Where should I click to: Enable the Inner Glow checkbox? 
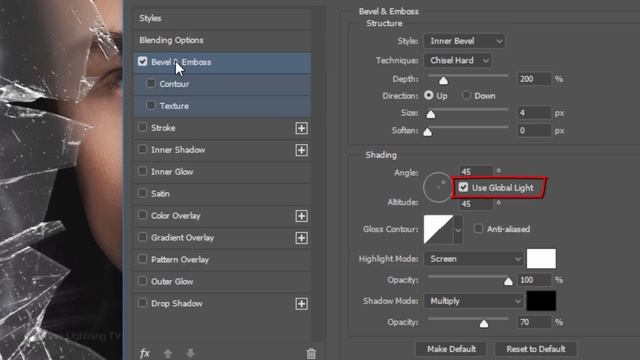tap(142, 171)
